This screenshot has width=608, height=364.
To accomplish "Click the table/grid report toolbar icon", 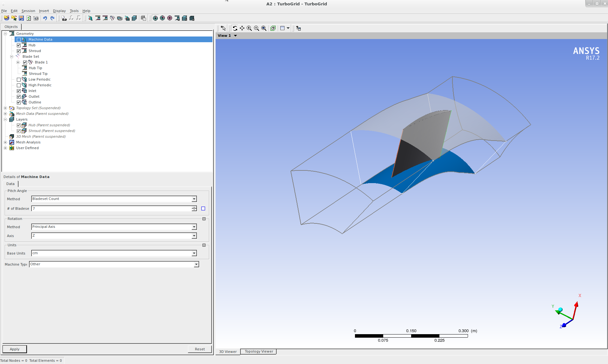I will pos(144,18).
